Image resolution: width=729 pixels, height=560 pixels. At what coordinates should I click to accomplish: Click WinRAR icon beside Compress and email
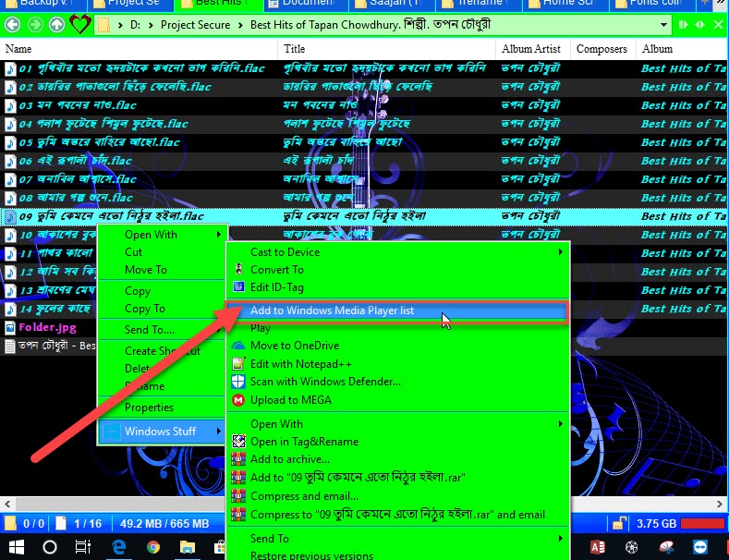(238, 496)
